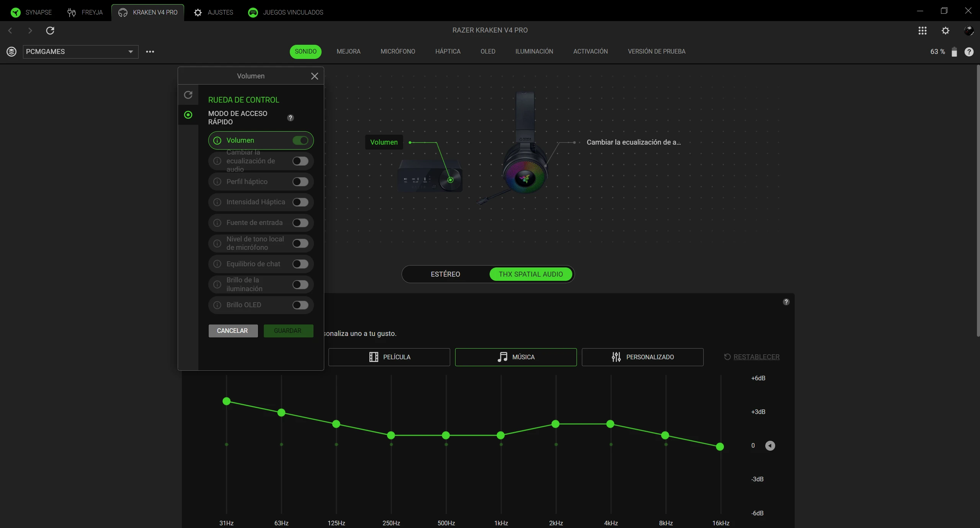Show info for Volumen option
Screen dimensions: 980x528
(x=217, y=140)
